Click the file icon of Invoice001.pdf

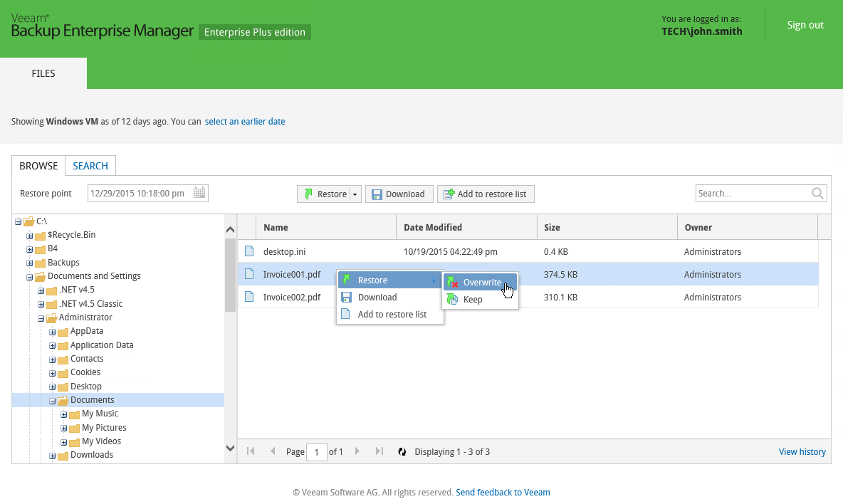249,274
